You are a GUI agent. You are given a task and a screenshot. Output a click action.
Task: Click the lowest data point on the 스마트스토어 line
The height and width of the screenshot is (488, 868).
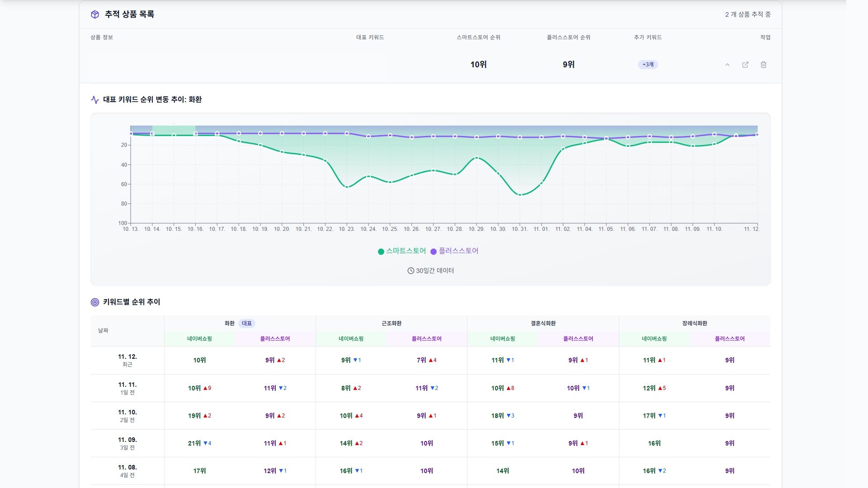519,194
